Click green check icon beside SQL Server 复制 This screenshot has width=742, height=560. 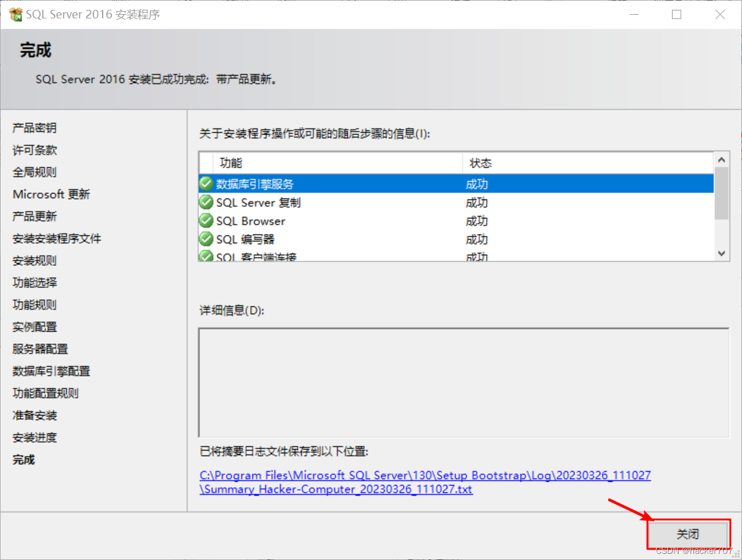pos(206,202)
